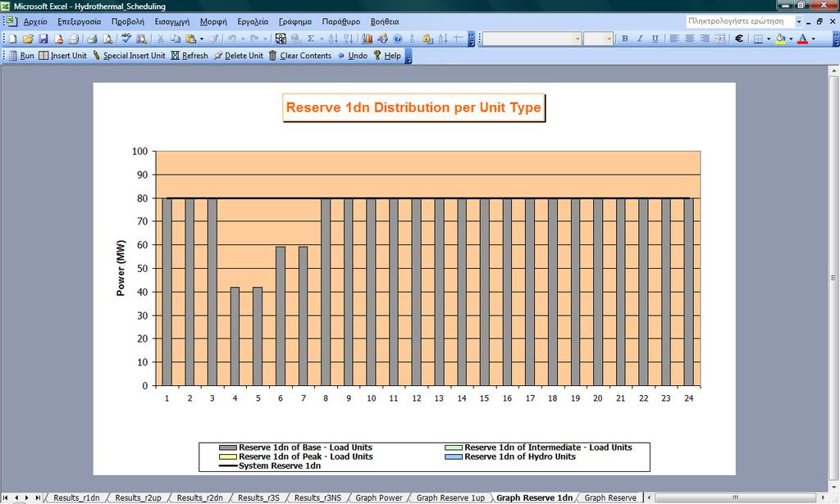
Task: Switch to the Results_r2up sheet tab
Action: (x=138, y=497)
